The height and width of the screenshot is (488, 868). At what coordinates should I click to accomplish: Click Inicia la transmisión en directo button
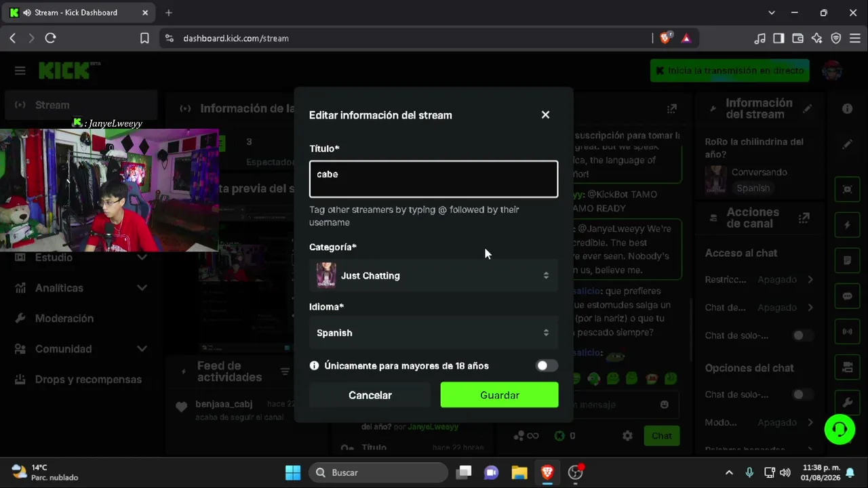click(x=730, y=70)
